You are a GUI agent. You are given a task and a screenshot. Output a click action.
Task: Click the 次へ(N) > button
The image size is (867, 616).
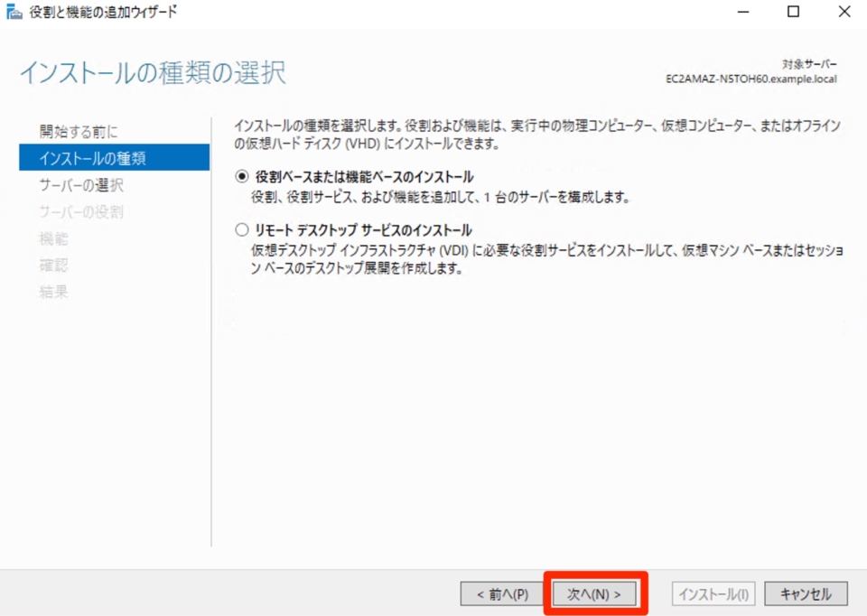[x=594, y=594]
